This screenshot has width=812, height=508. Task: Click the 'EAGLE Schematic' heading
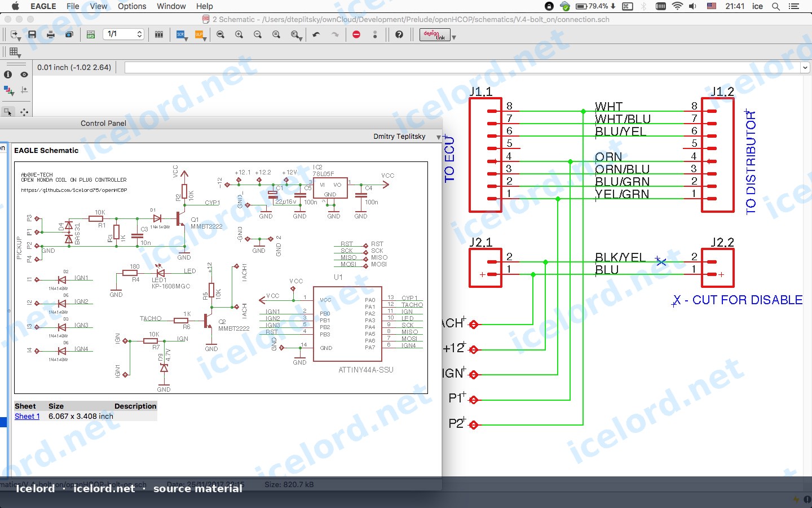click(46, 151)
